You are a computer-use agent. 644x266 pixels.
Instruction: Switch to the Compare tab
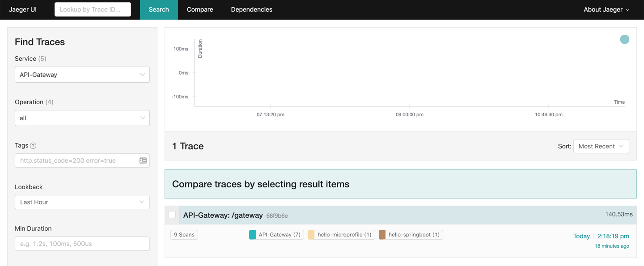pos(200,9)
